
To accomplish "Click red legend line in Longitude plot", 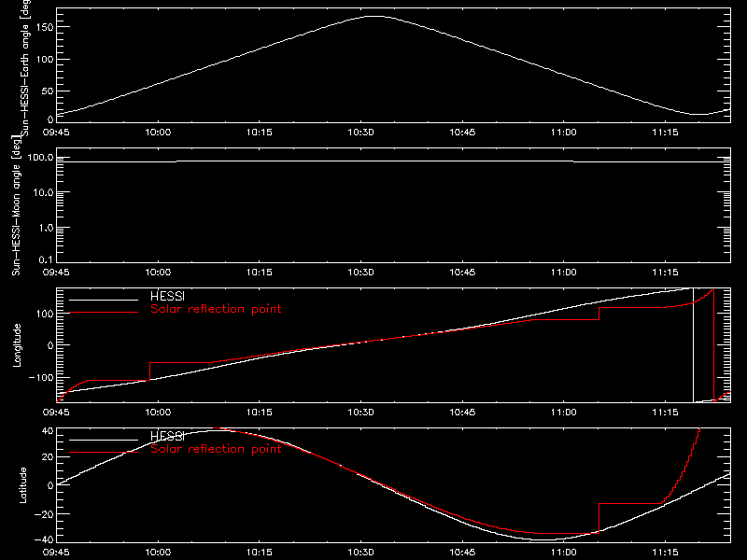I will pyautogui.click(x=104, y=313).
